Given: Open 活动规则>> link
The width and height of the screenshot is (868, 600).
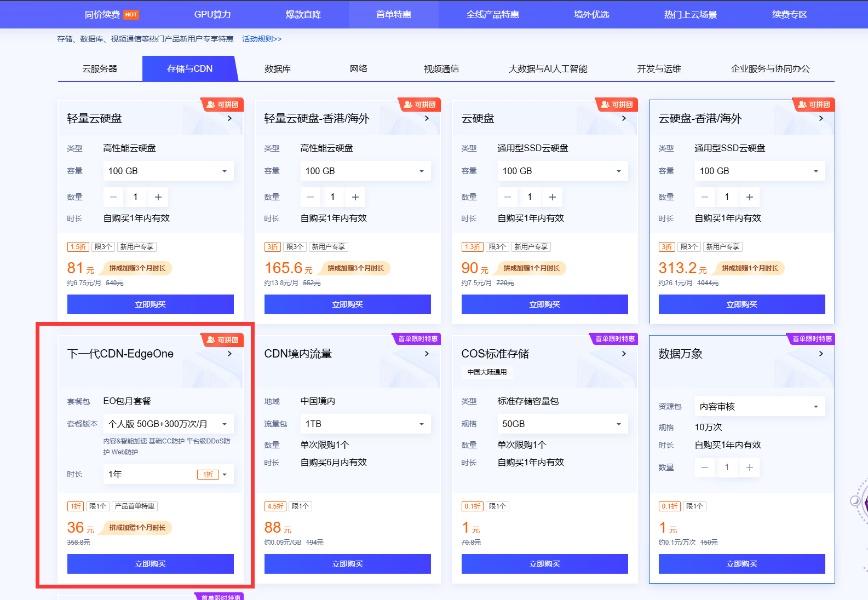Looking at the screenshot, I should coord(262,39).
